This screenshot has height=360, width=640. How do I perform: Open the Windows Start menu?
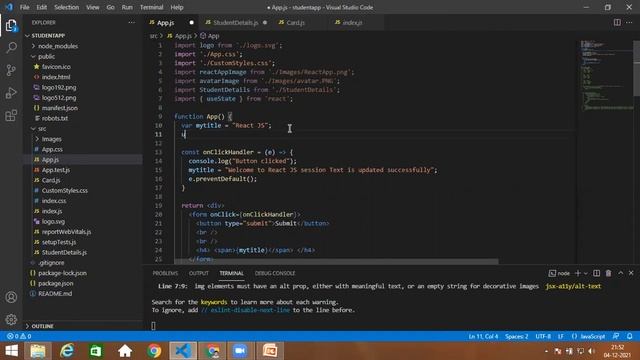click(11, 351)
